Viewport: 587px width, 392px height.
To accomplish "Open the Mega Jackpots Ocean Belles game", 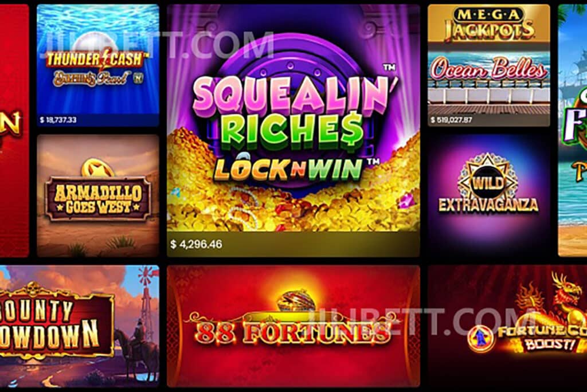I will click(489, 65).
